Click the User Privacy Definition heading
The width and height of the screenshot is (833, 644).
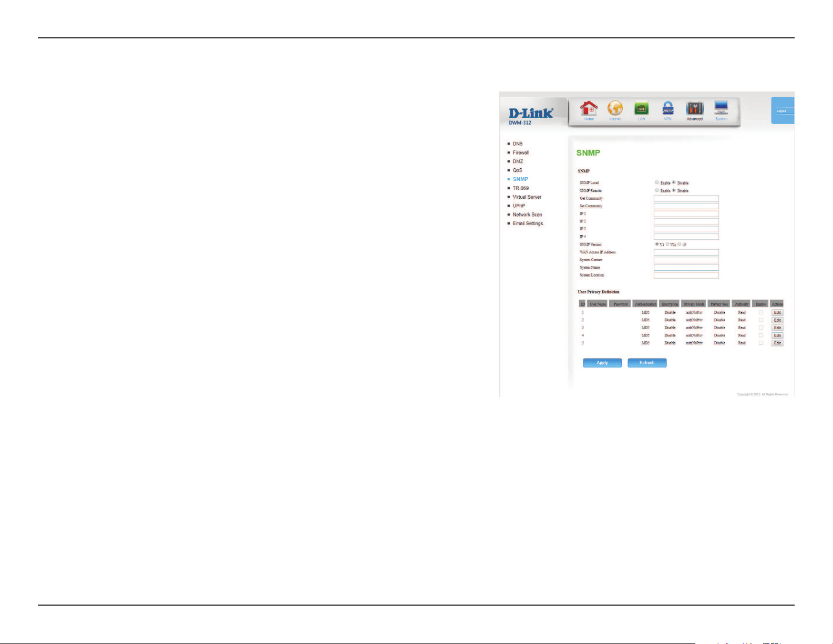(x=599, y=292)
